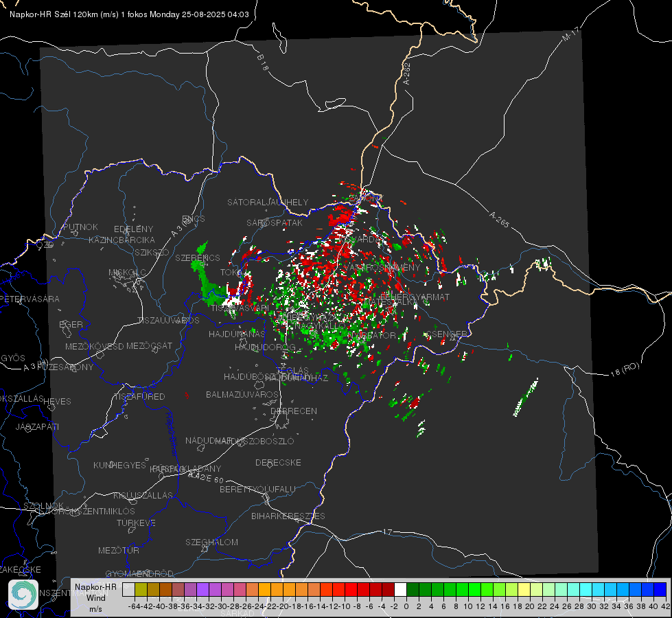Click the TISZAVASVÁRI label
Screen dimensions: 672x618
(240, 308)
